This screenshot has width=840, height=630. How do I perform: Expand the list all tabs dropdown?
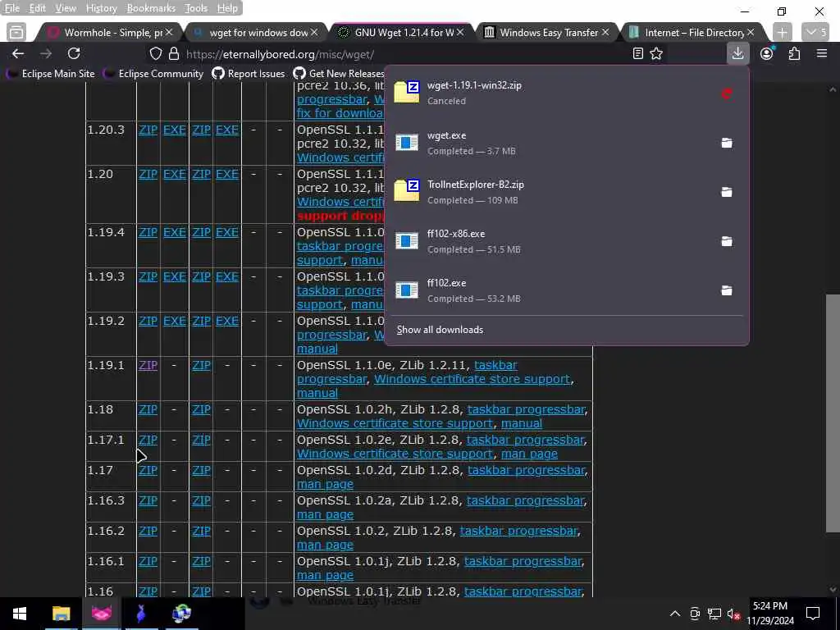pyautogui.click(x=815, y=32)
